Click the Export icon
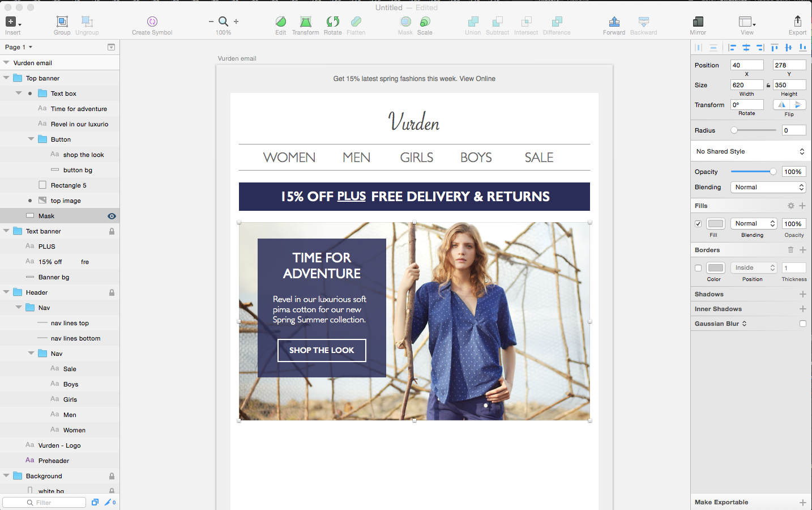 (x=797, y=21)
